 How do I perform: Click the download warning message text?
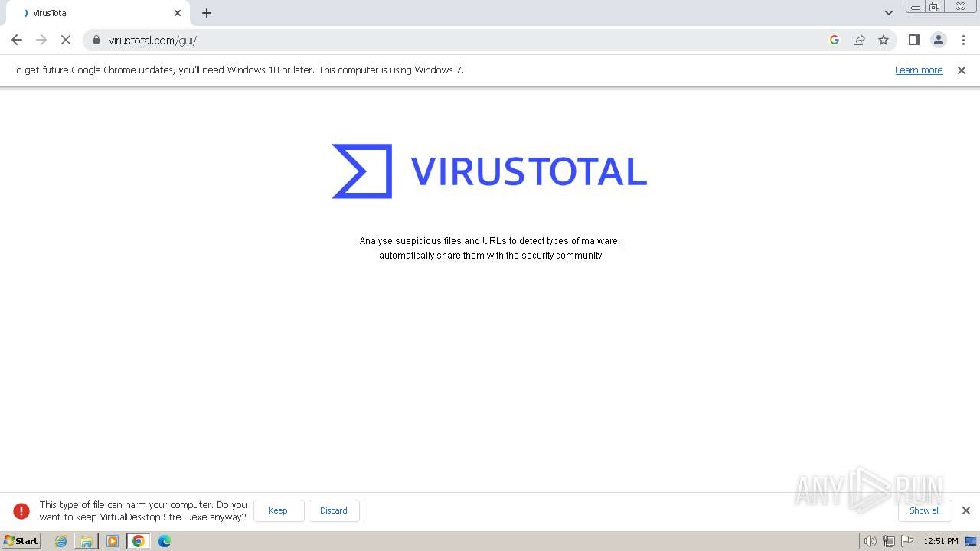coord(143,510)
